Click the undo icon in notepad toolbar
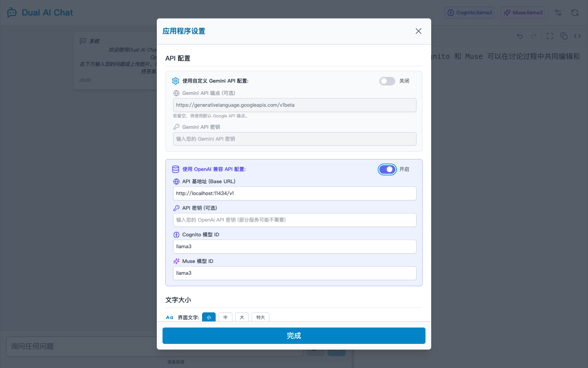The width and height of the screenshot is (588, 368). pyautogui.click(x=520, y=36)
